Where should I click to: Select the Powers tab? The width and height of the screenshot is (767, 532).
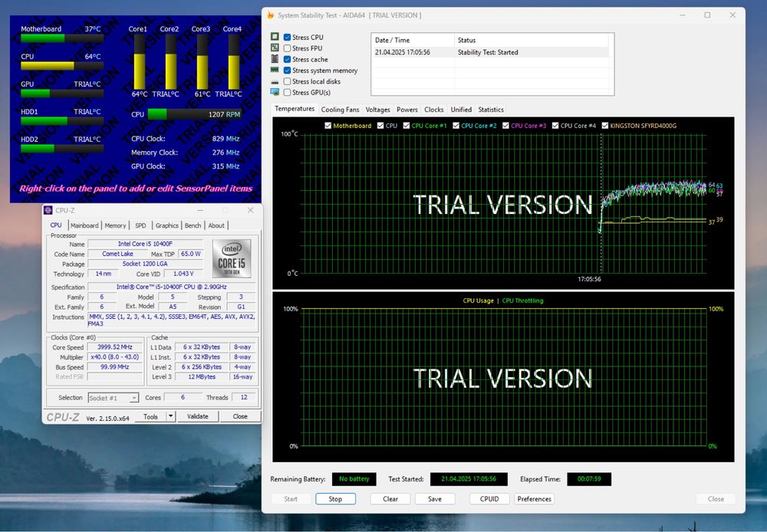(407, 110)
